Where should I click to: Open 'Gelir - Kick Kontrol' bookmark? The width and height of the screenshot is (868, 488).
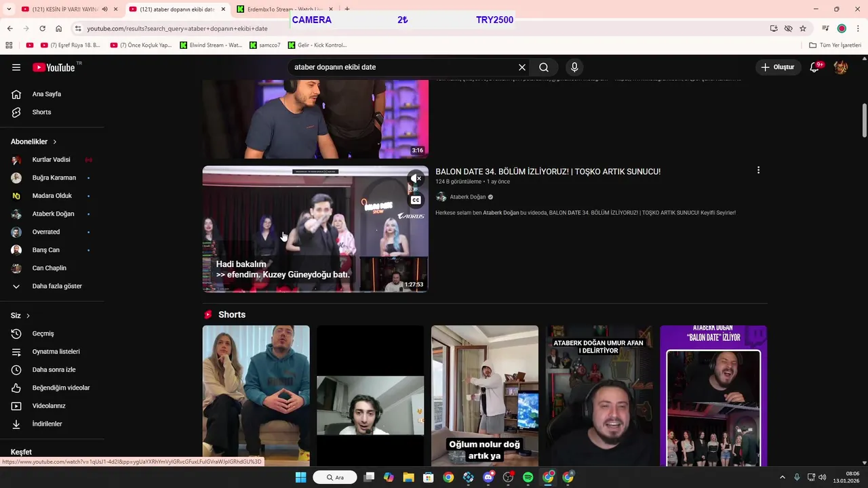(x=317, y=45)
